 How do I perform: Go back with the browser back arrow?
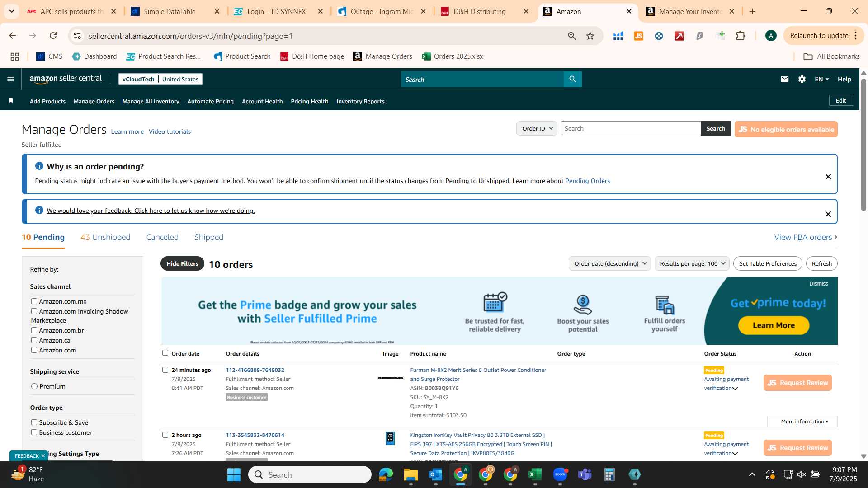tap(13, 36)
